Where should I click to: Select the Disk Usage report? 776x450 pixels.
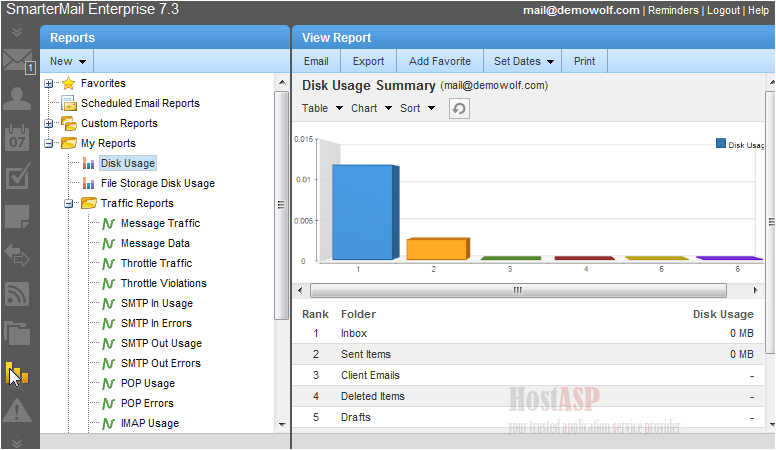(128, 163)
